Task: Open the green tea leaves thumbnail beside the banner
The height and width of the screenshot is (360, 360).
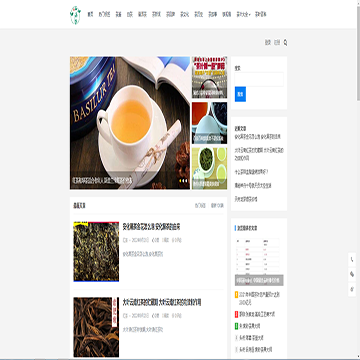Action: pyautogui.click(x=209, y=168)
